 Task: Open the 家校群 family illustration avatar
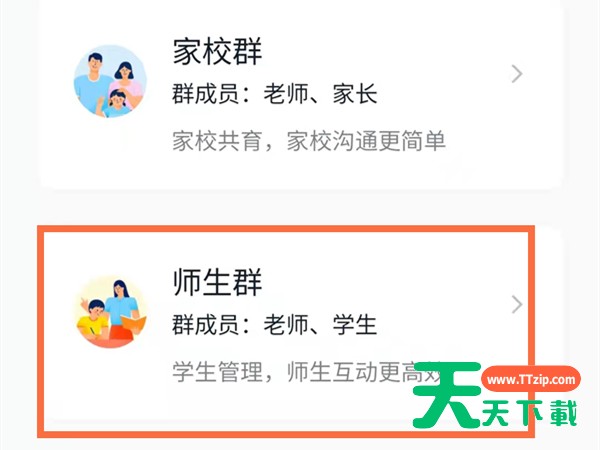[x=110, y=81]
